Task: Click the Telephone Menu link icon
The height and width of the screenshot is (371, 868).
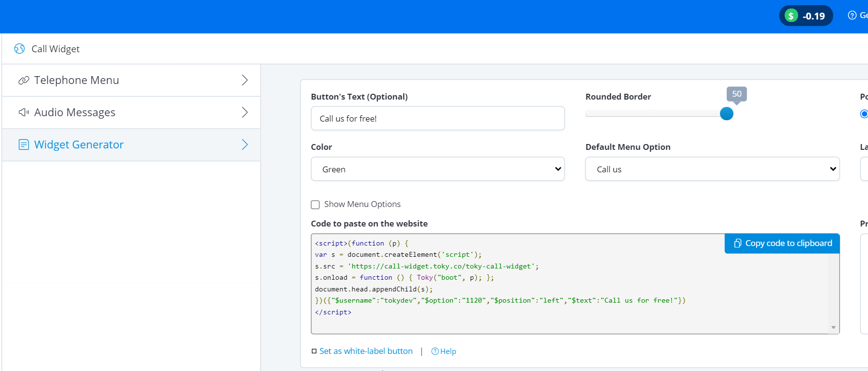Action: [x=23, y=81]
